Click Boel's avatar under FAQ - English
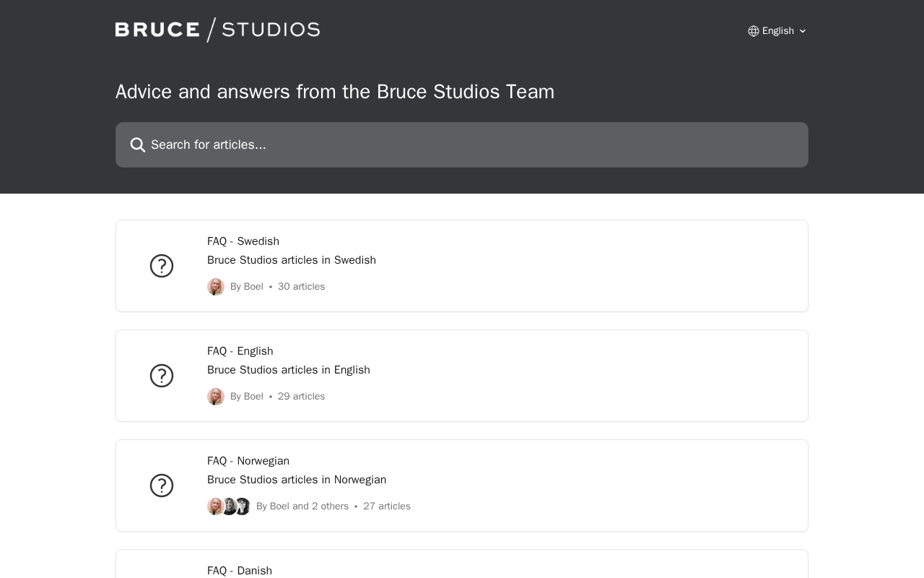This screenshot has width=924, height=578. 216,397
